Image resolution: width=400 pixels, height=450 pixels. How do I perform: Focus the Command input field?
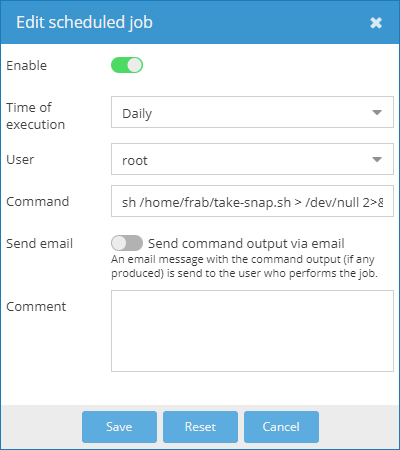pyautogui.click(x=252, y=201)
